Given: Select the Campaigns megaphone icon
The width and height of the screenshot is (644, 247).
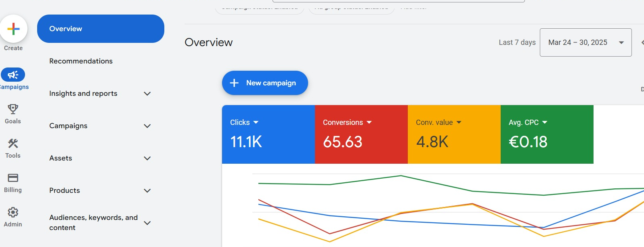Looking at the screenshot, I should [x=13, y=75].
